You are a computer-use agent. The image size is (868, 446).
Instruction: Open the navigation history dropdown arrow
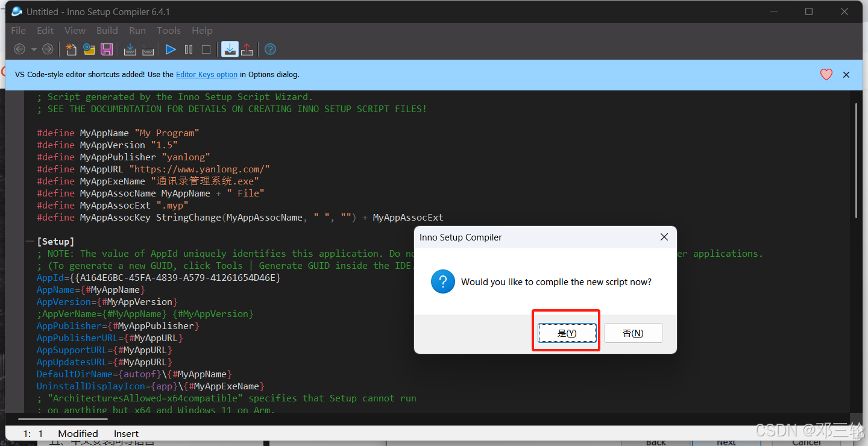click(34, 49)
